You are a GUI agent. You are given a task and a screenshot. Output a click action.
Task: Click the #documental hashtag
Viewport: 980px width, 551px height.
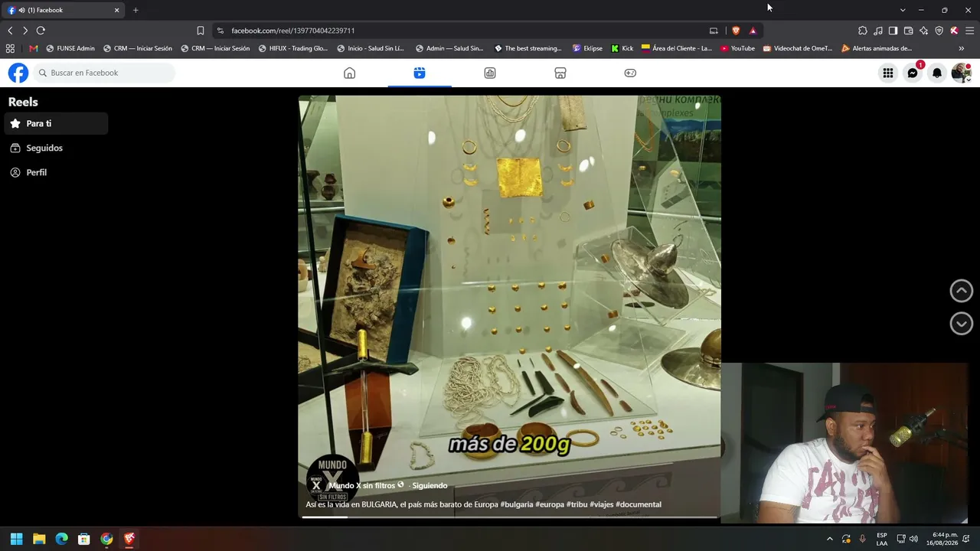point(639,504)
